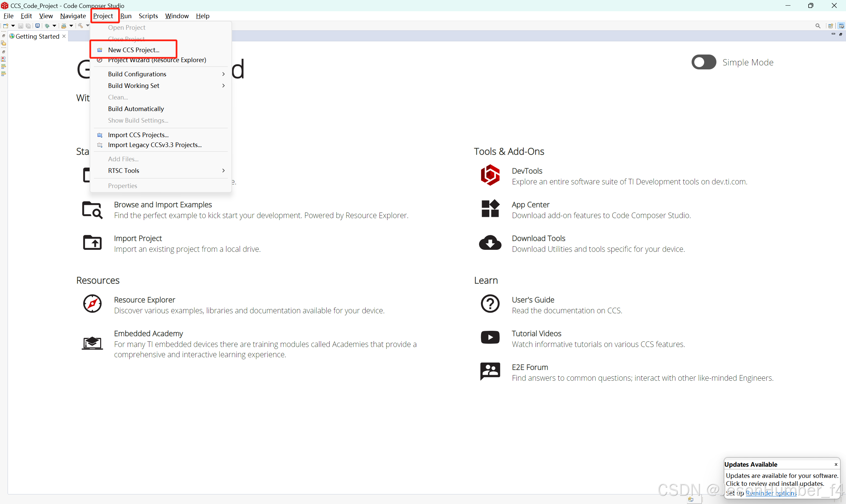This screenshot has width=846, height=504.
Task: Click the Download Tools cloud icon
Action: pyautogui.click(x=490, y=243)
